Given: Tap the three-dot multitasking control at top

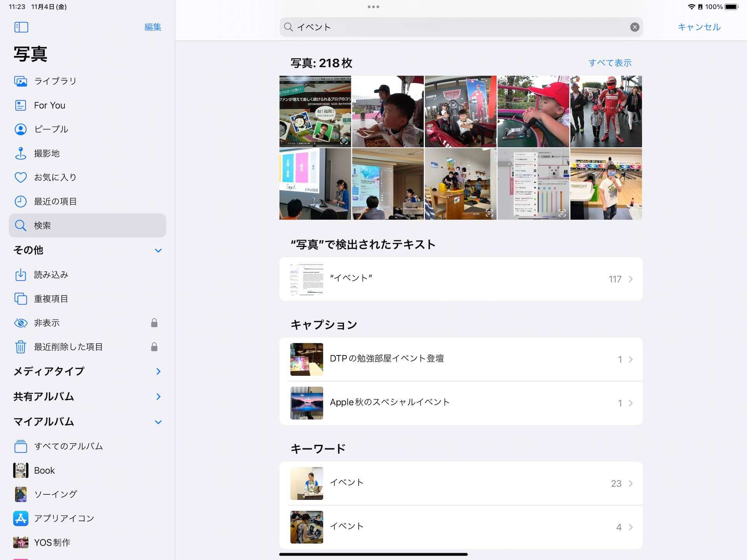Looking at the screenshot, I should point(373,7).
